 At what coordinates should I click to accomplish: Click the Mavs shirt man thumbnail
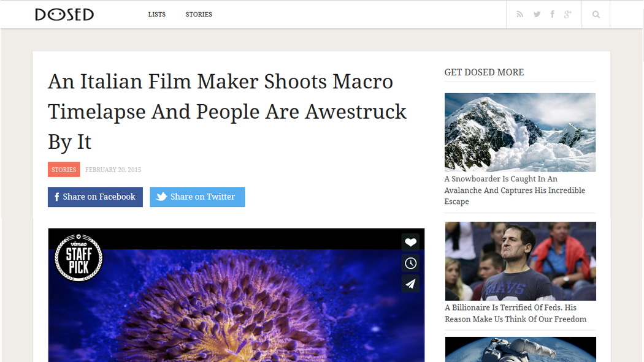pos(519,261)
